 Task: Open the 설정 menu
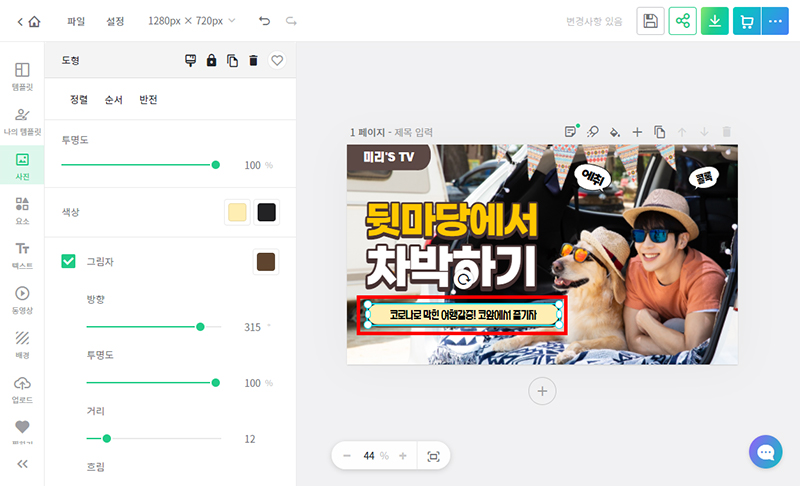pos(115,21)
